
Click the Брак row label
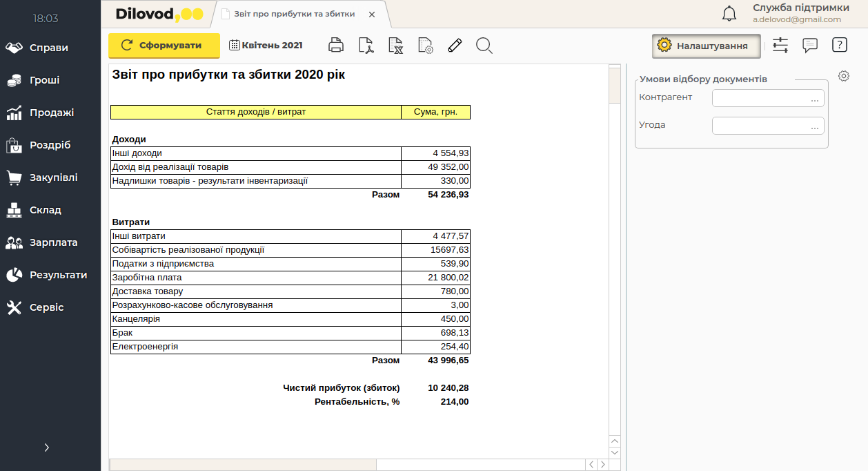pyautogui.click(x=122, y=333)
